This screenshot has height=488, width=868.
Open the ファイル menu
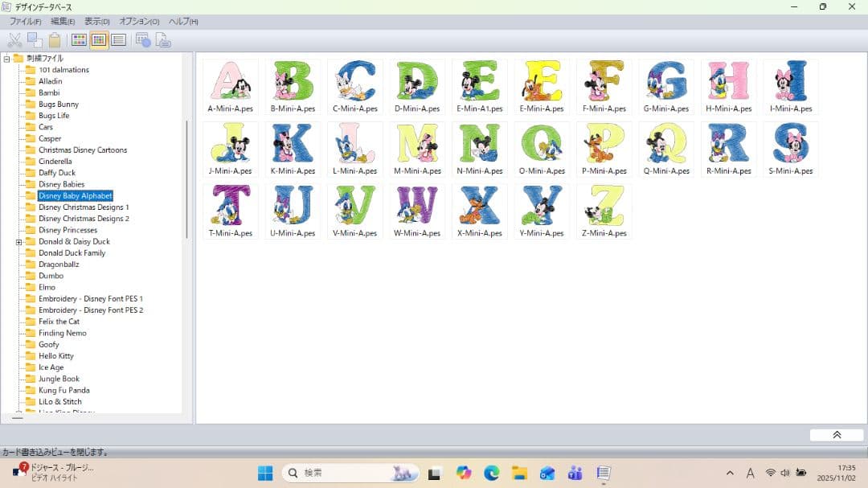25,21
